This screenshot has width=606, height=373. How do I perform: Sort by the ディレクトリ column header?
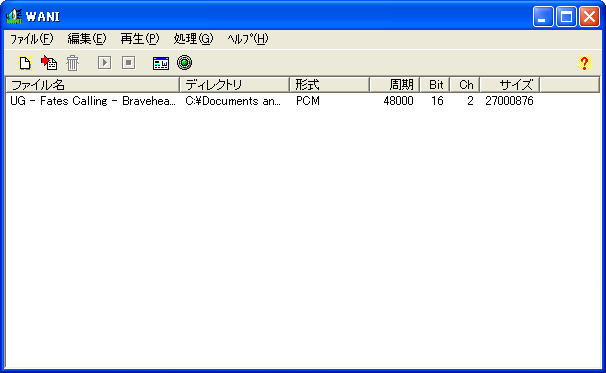tap(235, 85)
